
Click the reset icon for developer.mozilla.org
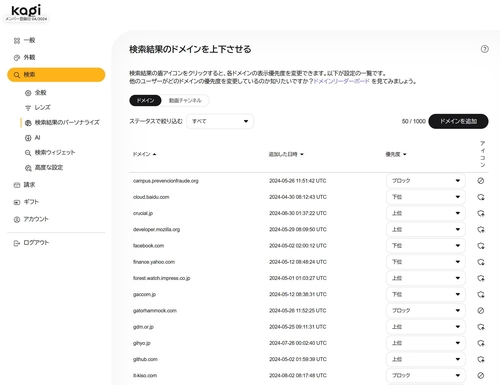[480, 229]
